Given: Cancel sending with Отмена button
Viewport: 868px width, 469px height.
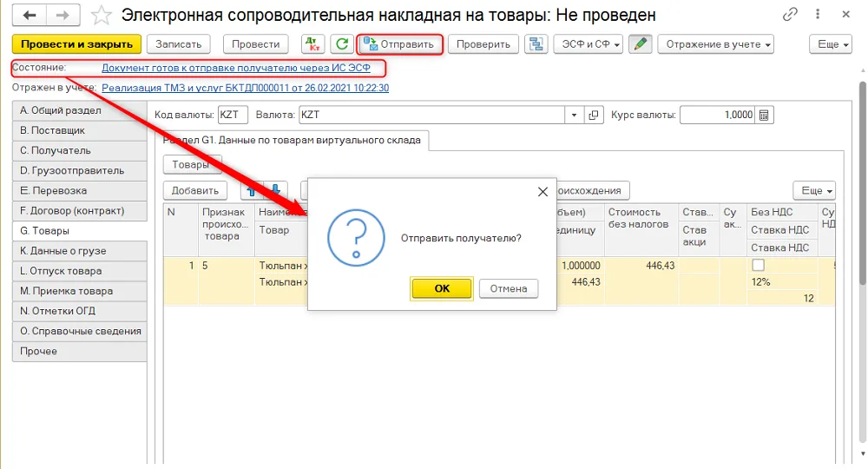Looking at the screenshot, I should [508, 288].
